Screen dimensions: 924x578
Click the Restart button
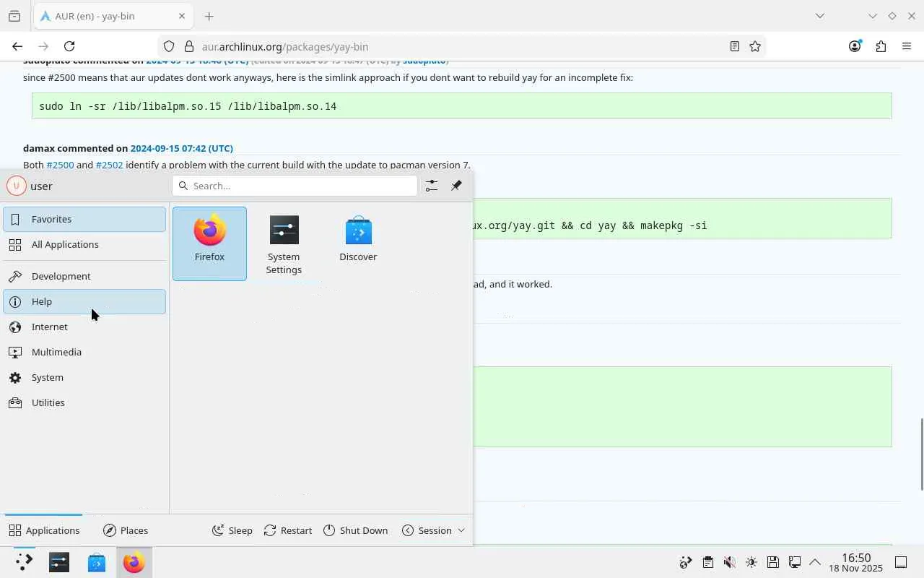click(288, 530)
